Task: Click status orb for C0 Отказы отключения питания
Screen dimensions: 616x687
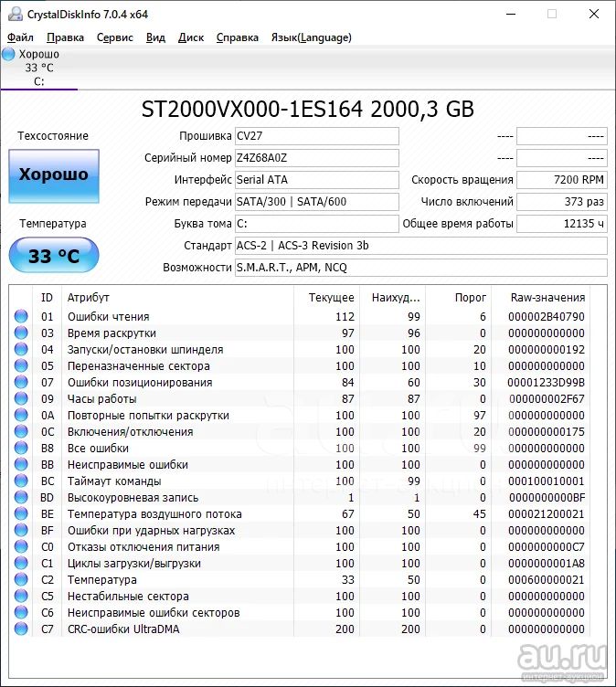Action: click(x=21, y=546)
